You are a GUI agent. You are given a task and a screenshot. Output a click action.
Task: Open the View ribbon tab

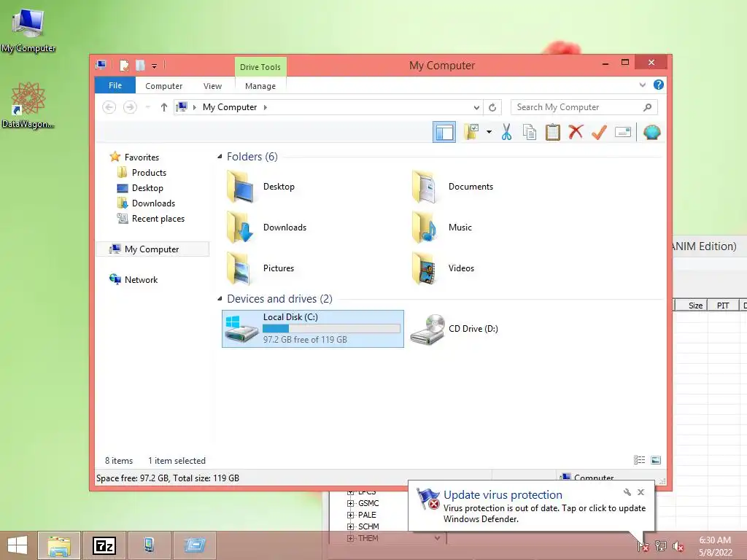click(x=212, y=86)
